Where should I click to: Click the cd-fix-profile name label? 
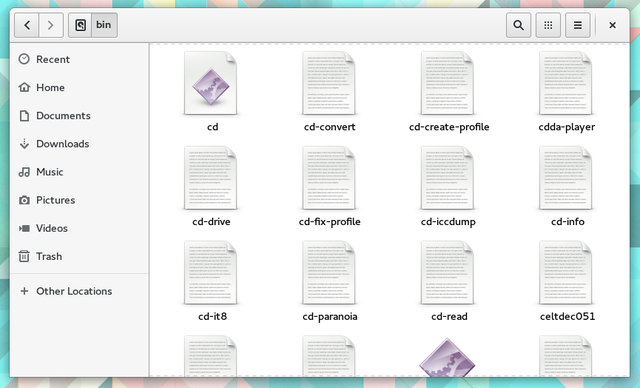pyautogui.click(x=330, y=222)
